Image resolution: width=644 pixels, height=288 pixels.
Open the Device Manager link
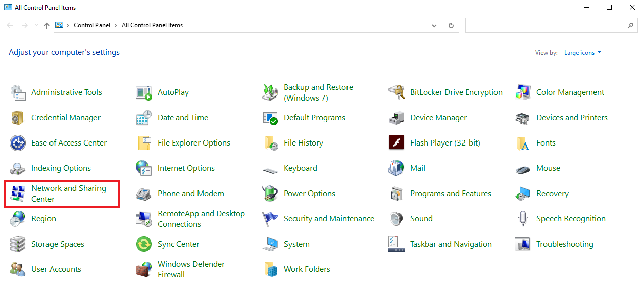[x=438, y=118]
